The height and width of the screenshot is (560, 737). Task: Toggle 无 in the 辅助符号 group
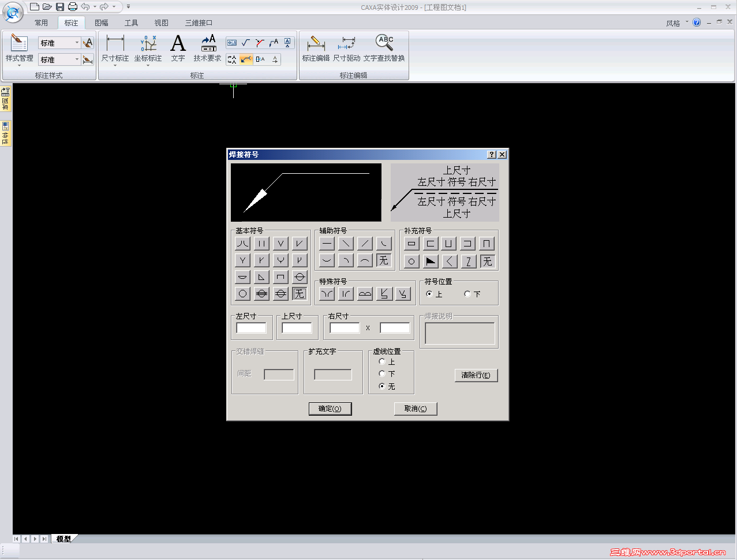pyautogui.click(x=383, y=260)
